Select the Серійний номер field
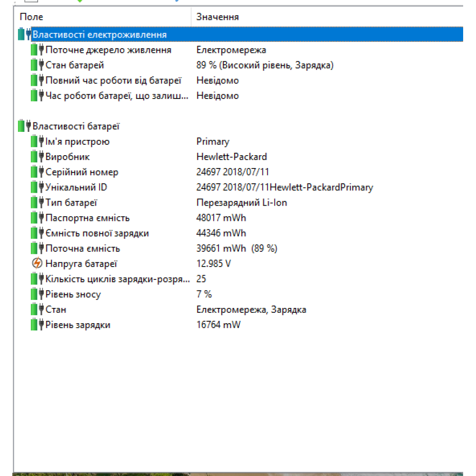Screen dimensions: 476x476 click(82, 172)
